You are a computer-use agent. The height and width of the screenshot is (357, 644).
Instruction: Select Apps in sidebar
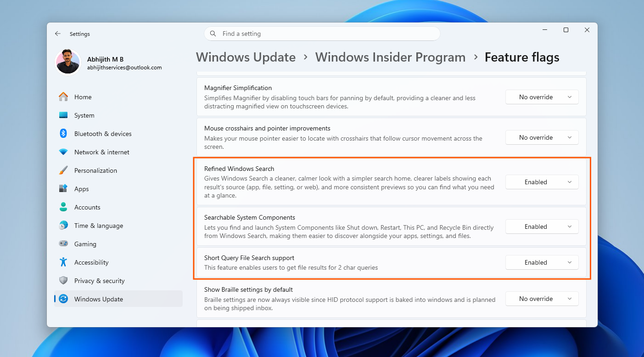pyautogui.click(x=118, y=189)
